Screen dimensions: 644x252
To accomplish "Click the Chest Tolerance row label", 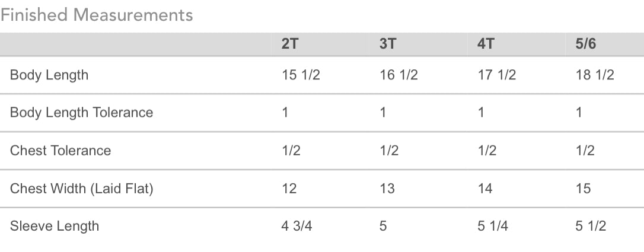I will pos(60,150).
